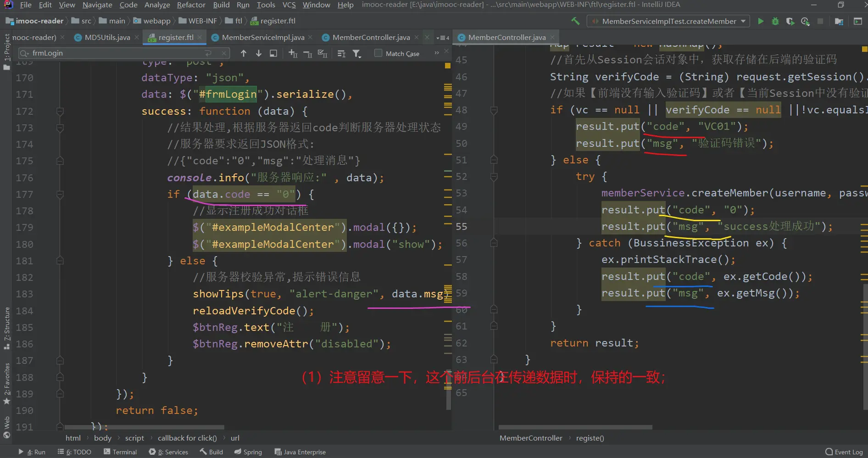Click the left editor horizontal scrollbar
868x458 pixels.
(x=144, y=427)
